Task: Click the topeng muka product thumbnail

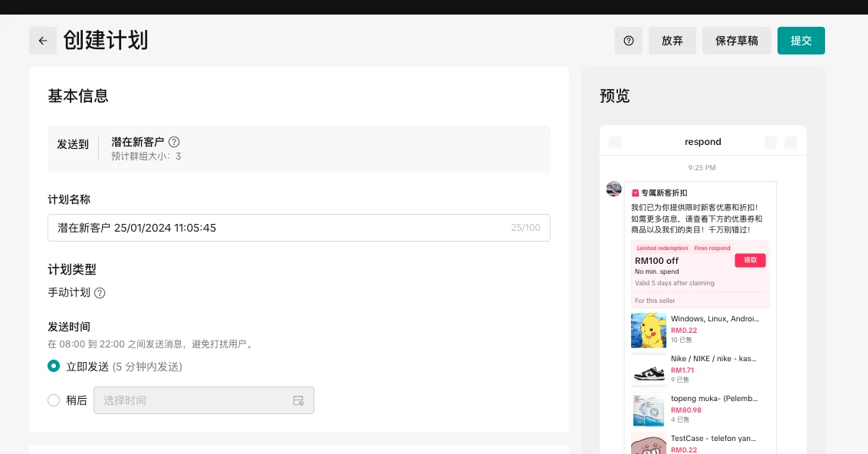Action: coord(648,410)
